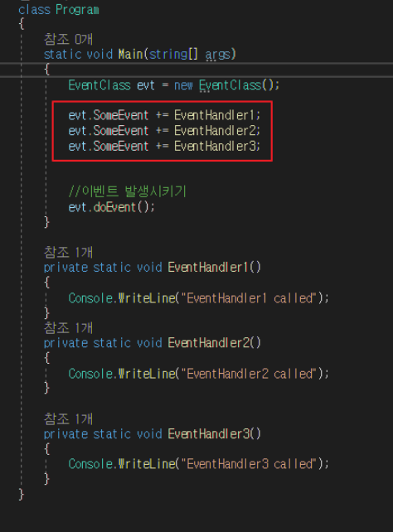Click the string "EventHandler2 called"
This screenshot has height=532, width=393.
[x=249, y=374]
